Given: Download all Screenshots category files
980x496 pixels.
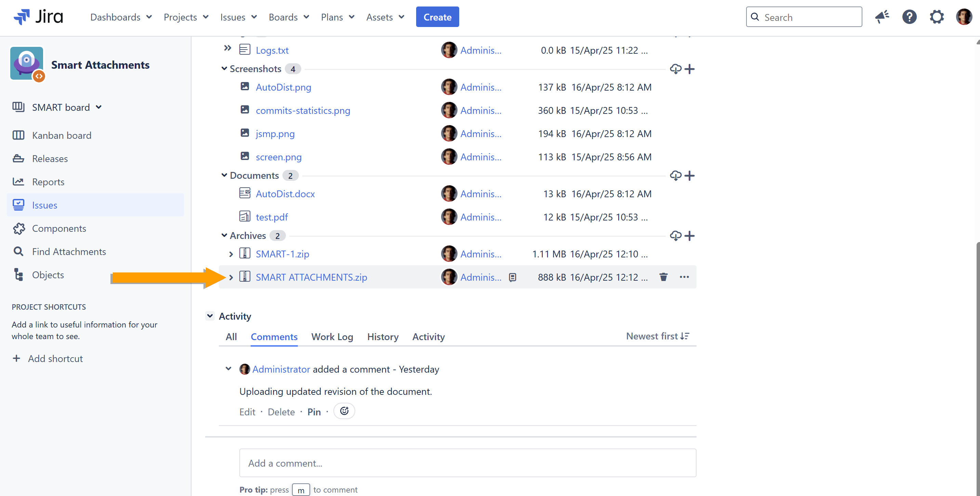Looking at the screenshot, I should point(675,69).
